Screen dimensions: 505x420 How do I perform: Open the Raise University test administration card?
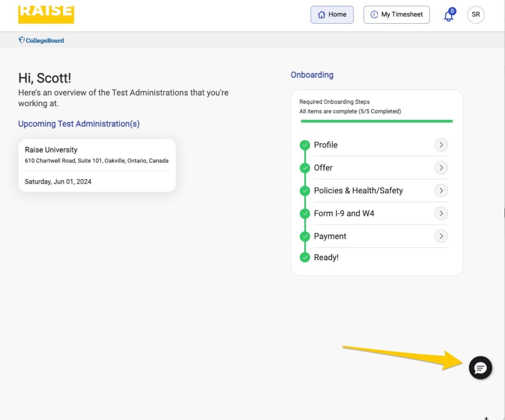(x=97, y=165)
